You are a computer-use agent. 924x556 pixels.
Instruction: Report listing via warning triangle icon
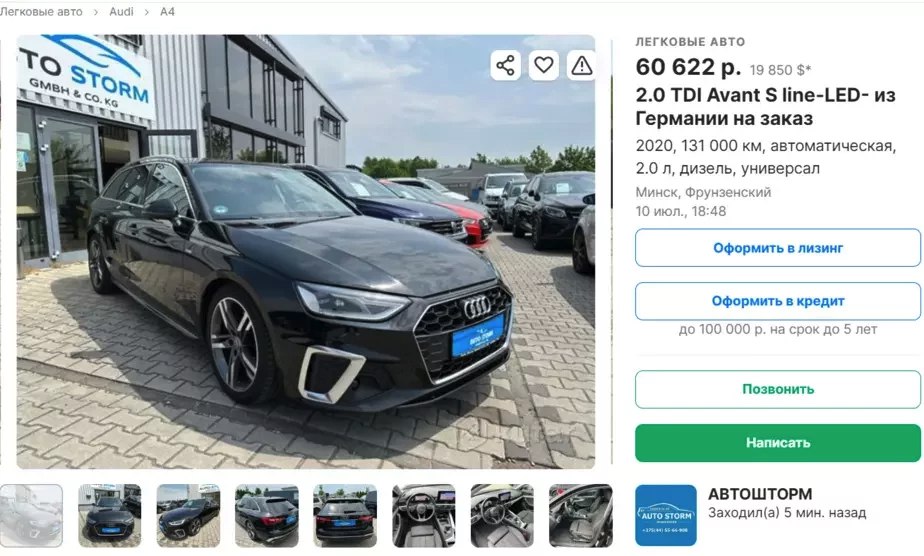click(x=581, y=65)
